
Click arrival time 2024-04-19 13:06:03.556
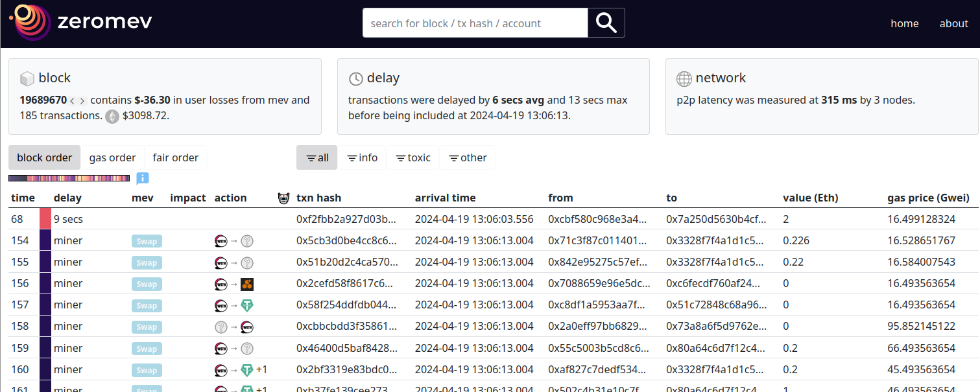click(x=474, y=219)
